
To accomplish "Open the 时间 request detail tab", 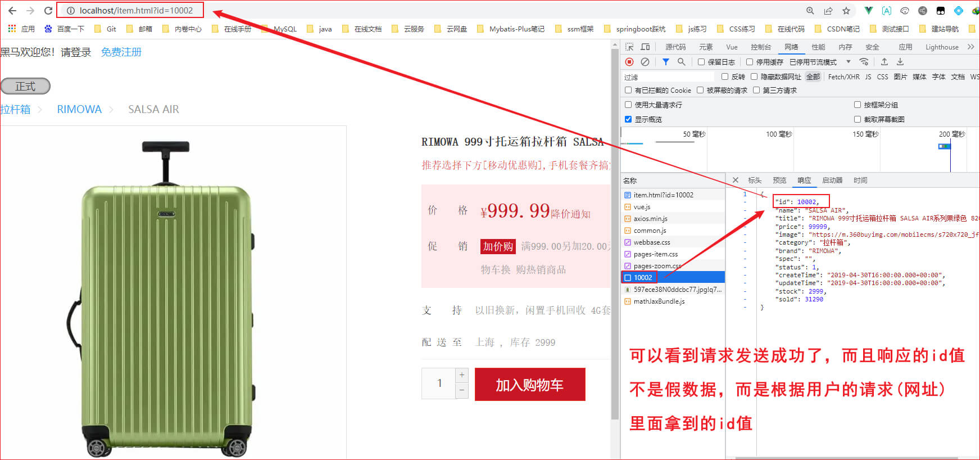I will click(860, 181).
